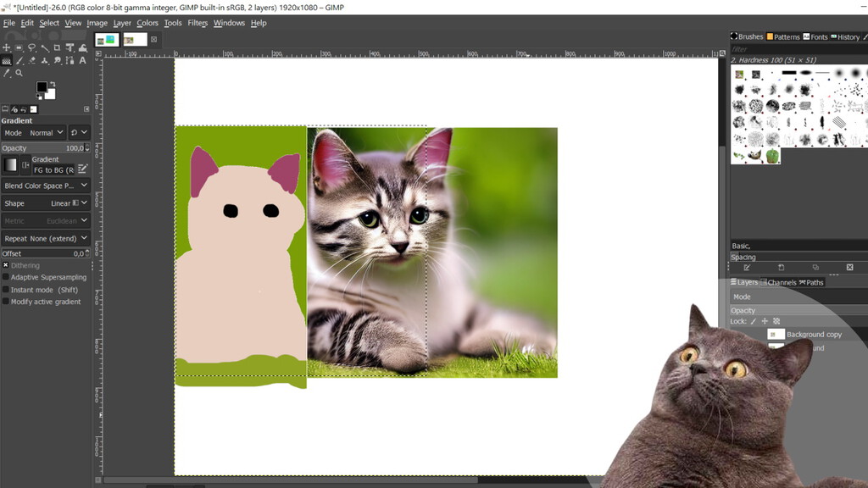Screen dimensions: 868x488
Task: Click the lock pixels brush icon
Action: tap(753, 322)
